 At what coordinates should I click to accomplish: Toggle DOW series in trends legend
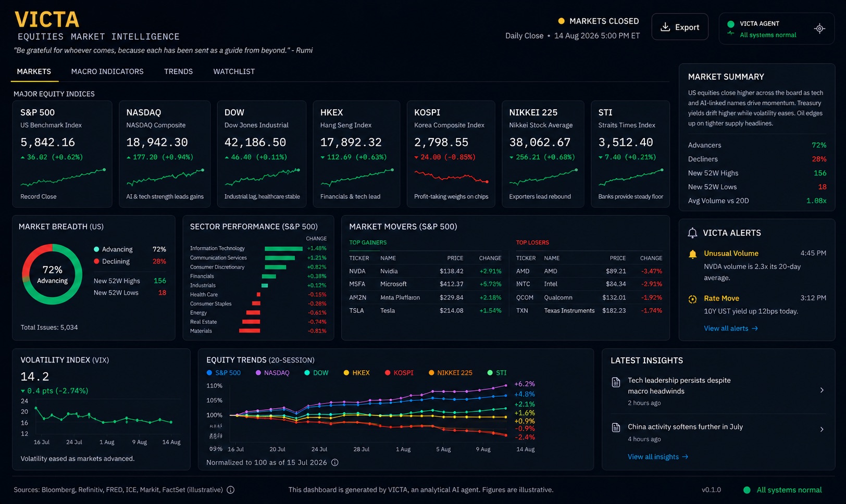pyautogui.click(x=316, y=373)
